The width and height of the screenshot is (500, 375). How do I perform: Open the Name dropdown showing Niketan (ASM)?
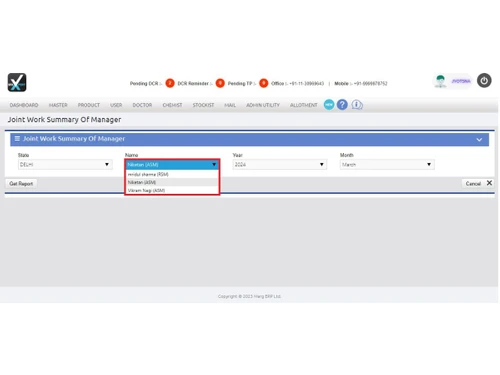coord(172,164)
